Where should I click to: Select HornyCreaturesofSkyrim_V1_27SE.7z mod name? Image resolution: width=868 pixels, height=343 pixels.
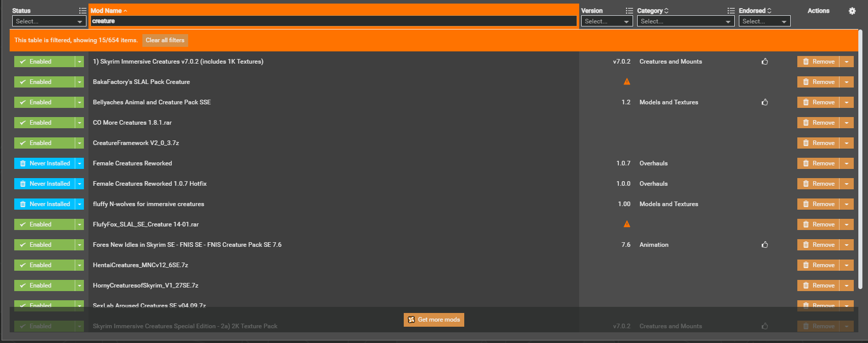145,285
